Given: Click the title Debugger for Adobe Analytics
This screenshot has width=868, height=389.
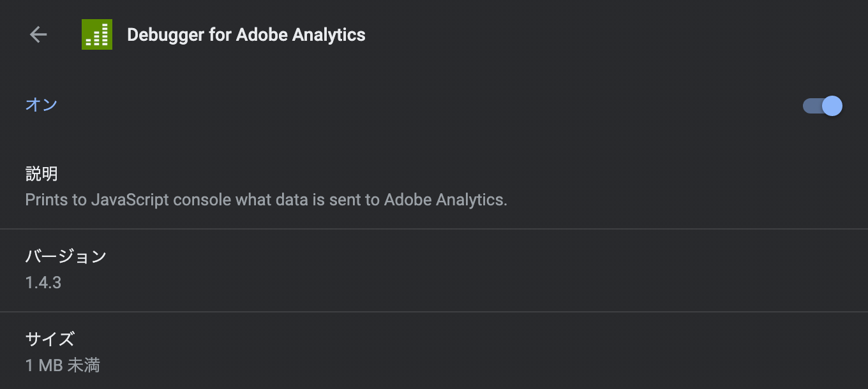Looking at the screenshot, I should point(246,34).
